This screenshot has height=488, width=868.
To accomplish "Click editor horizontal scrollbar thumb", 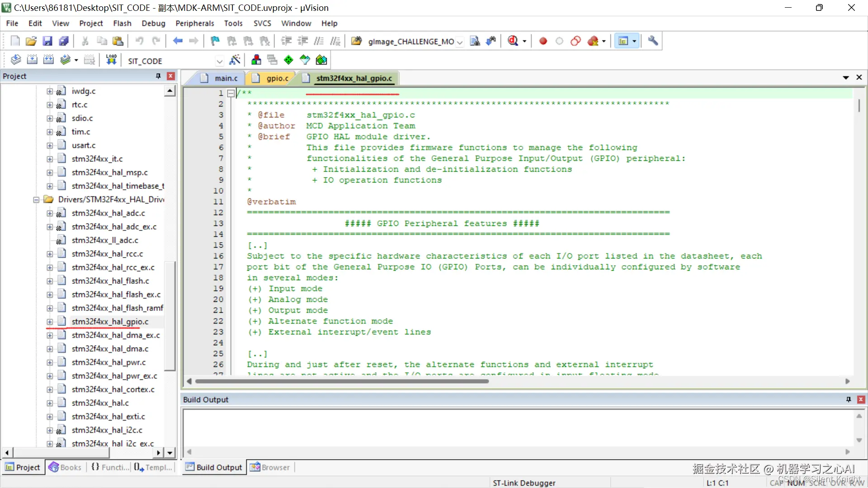I will pos(341,381).
